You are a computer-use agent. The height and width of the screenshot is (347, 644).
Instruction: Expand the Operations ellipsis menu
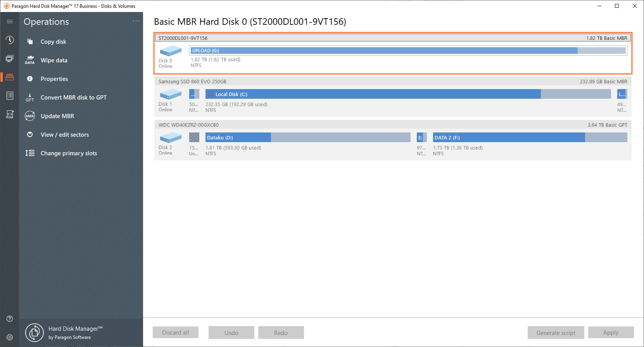click(x=136, y=21)
